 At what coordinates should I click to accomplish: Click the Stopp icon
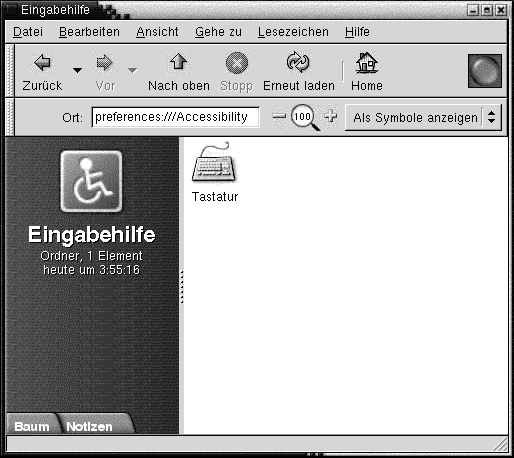click(237, 63)
